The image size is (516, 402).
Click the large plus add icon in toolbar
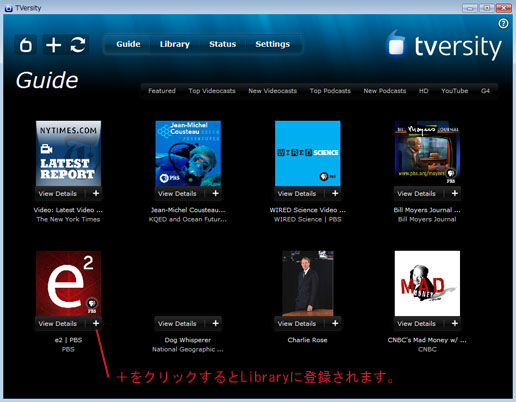point(54,45)
